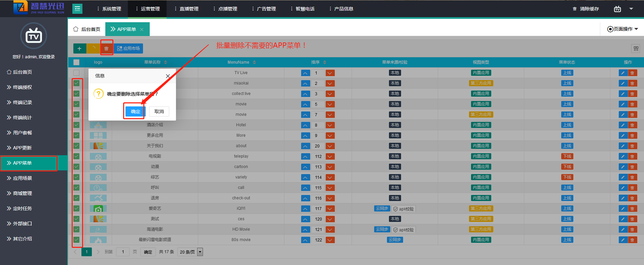Click the delete icon in the iQIYI row
Image resolution: width=644 pixels, height=265 pixels.
click(x=632, y=209)
